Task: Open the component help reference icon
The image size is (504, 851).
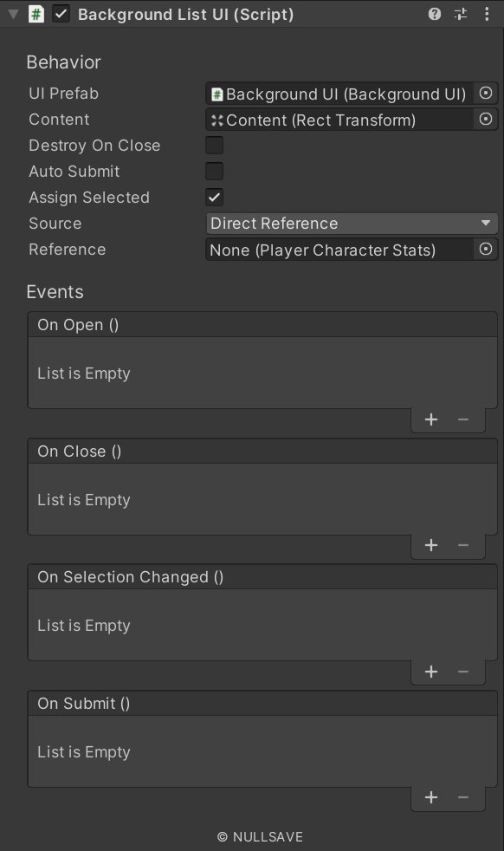Action: (435, 14)
